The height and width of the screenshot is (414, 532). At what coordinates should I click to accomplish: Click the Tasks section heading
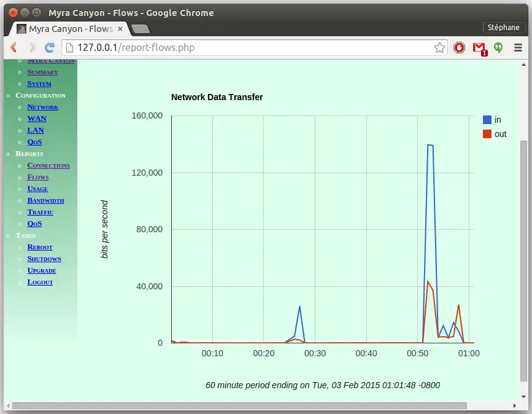[25, 236]
